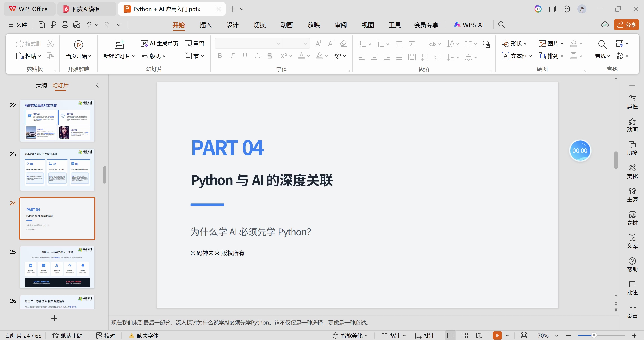Click the Clear formatting eraser icon
This screenshot has width=644, height=340.
click(x=343, y=43)
